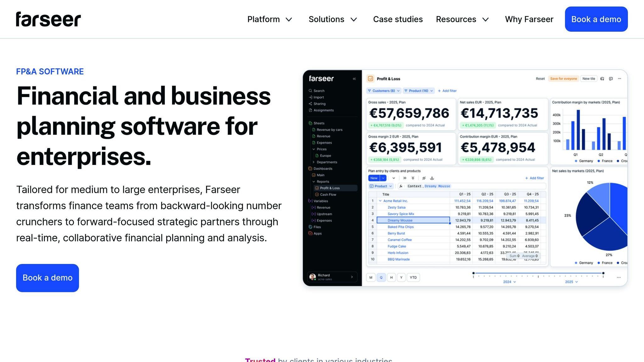The image size is (644, 362).
Task: Select the YTD period toggle
Action: [x=413, y=277]
